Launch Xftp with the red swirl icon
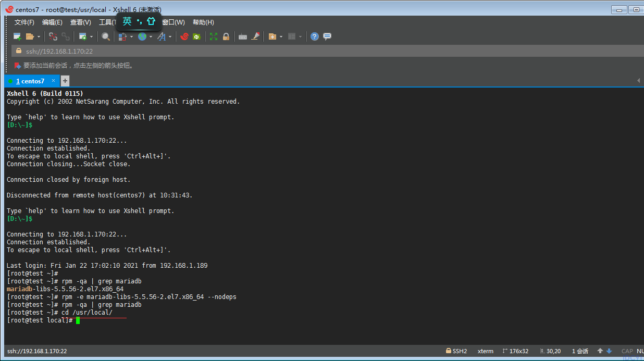 184,36
